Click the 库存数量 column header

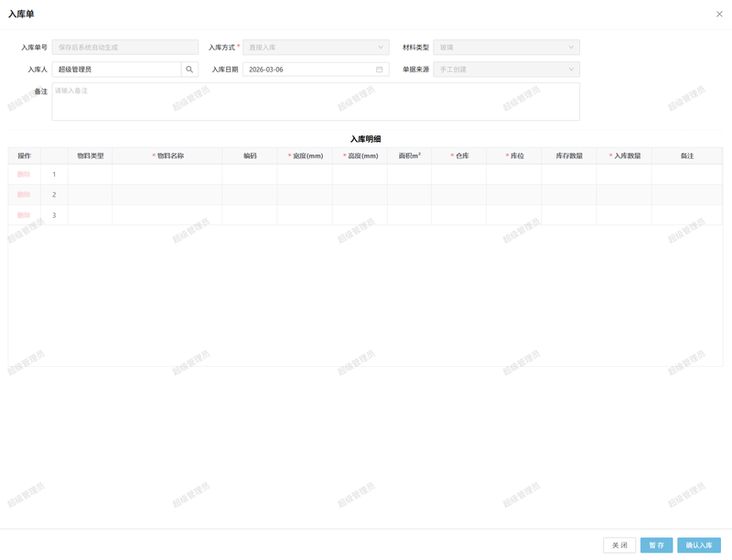(x=569, y=156)
